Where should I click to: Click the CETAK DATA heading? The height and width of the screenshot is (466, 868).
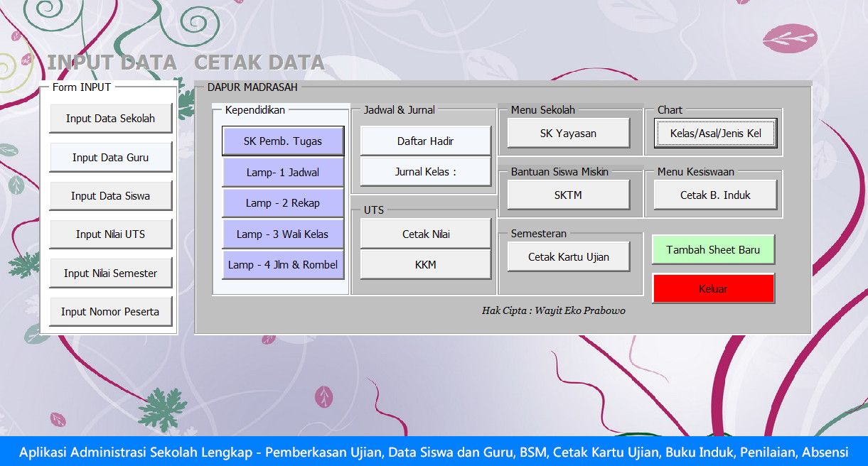(x=259, y=63)
